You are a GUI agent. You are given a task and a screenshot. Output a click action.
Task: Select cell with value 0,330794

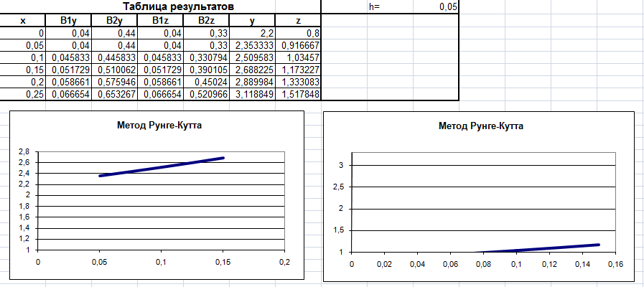[x=207, y=57]
